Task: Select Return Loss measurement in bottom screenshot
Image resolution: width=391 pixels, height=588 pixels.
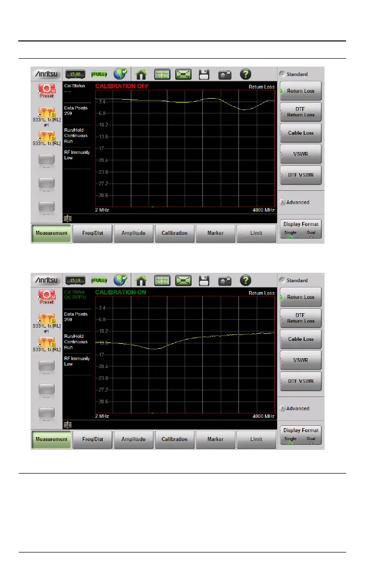Action: pyautogui.click(x=301, y=297)
